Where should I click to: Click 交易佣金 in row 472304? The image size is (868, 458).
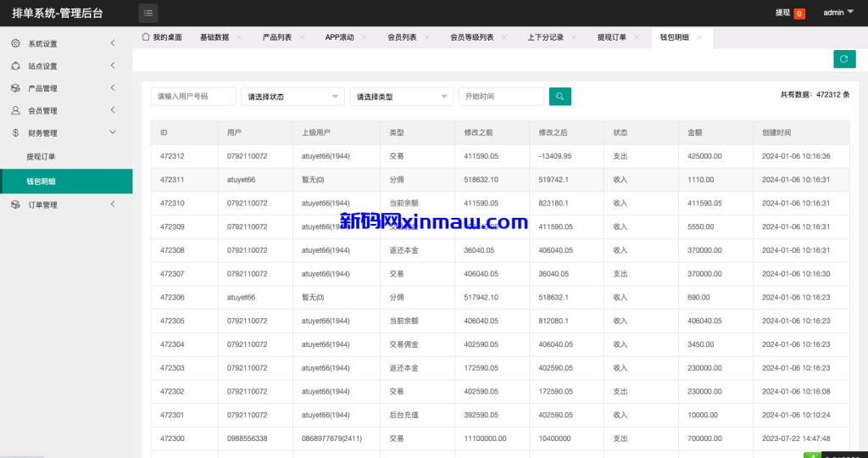[403, 344]
